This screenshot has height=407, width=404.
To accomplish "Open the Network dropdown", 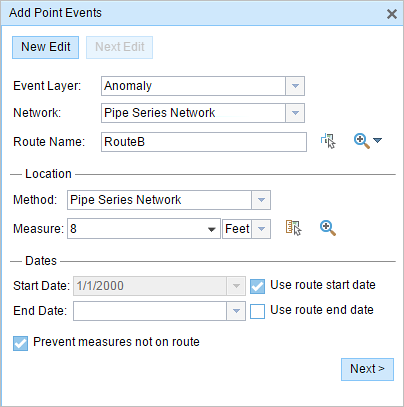I will [x=295, y=113].
